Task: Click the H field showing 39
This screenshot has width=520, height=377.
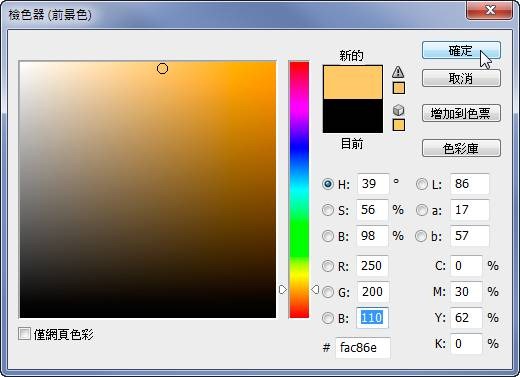Action: 373,184
